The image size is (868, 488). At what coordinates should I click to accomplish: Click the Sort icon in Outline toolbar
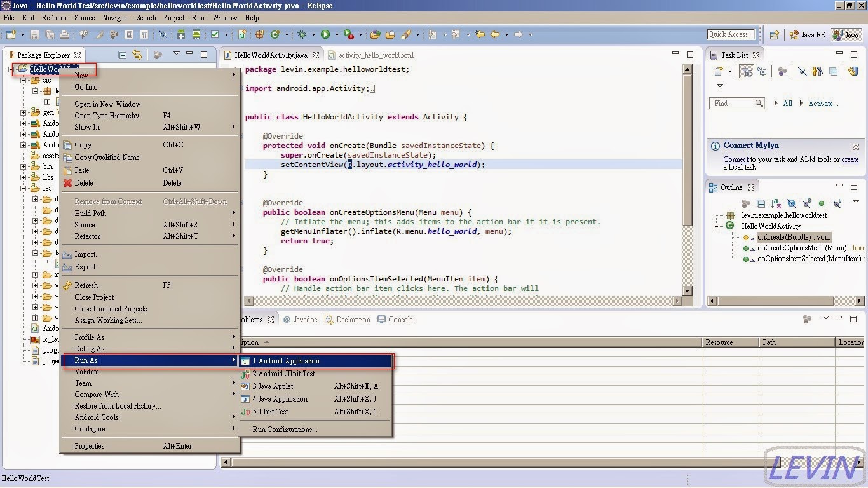pos(776,203)
